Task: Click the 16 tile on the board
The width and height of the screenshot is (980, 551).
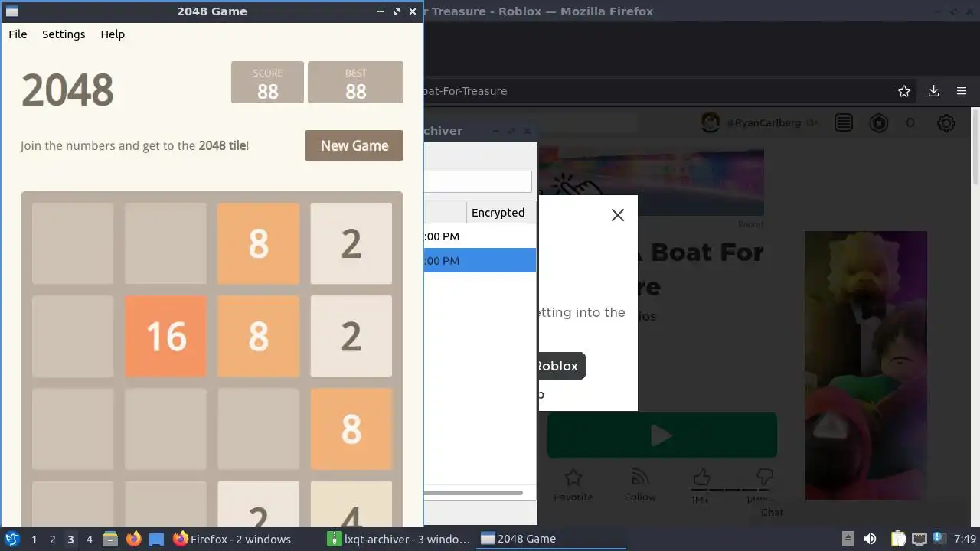Action: (165, 337)
